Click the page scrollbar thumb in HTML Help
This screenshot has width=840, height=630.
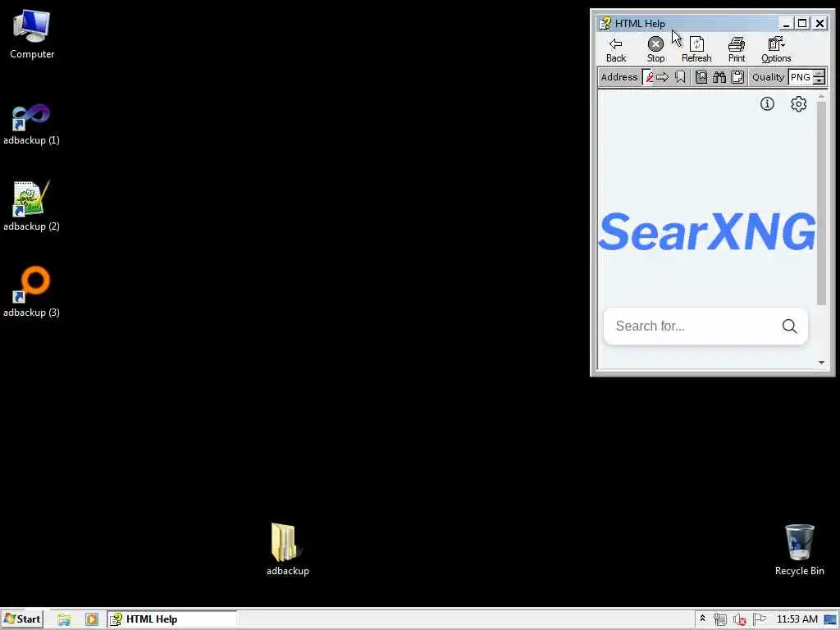point(821,203)
